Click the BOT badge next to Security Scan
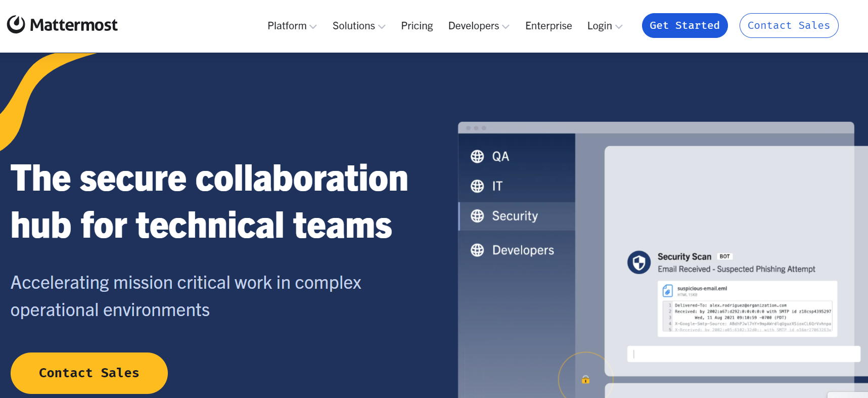The height and width of the screenshot is (398, 868). [x=724, y=256]
